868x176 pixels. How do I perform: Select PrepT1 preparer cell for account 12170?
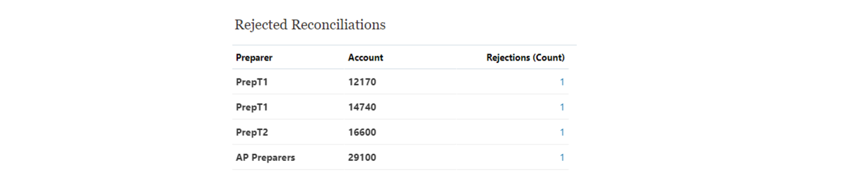(252, 82)
